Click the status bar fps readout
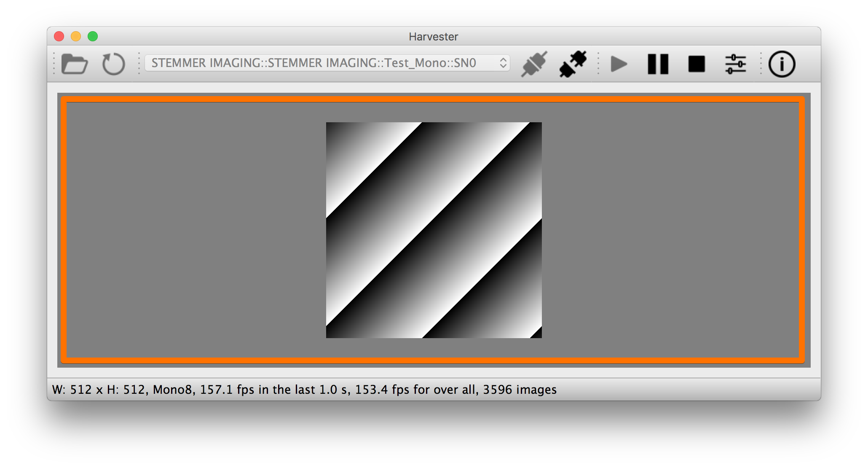Viewport: 868px width, 468px height. (304, 389)
